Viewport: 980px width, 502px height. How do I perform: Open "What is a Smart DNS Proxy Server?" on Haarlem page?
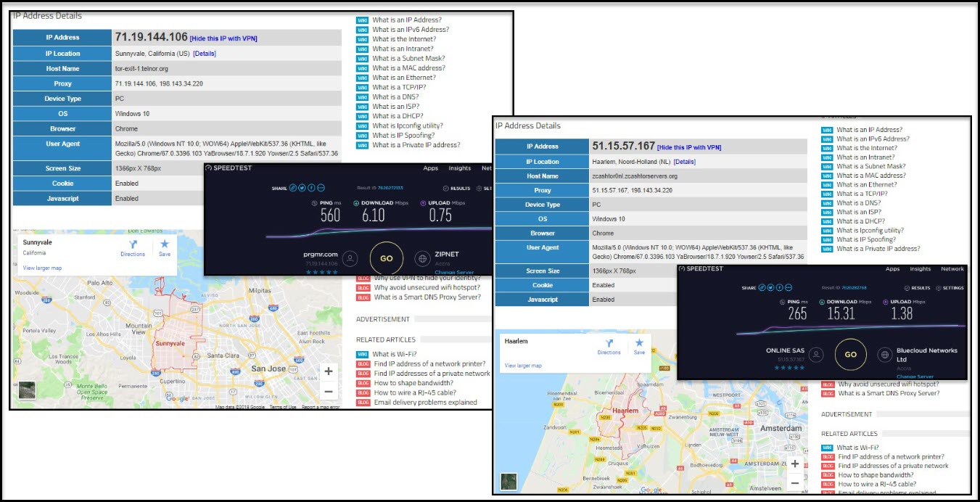pyautogui.click(x=889, y=393)
